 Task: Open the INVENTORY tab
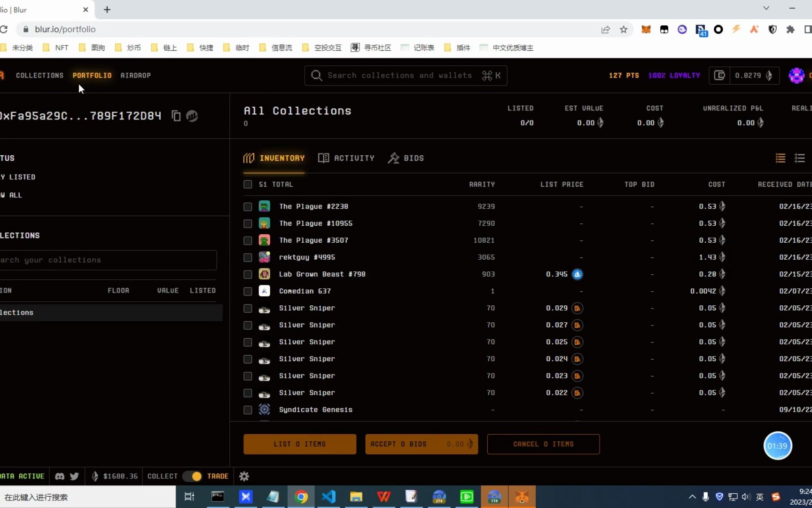click(274, 158)
